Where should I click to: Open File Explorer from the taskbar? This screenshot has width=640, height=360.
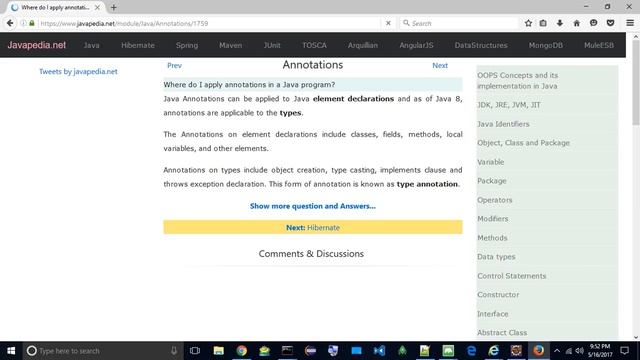coord(218,351)
